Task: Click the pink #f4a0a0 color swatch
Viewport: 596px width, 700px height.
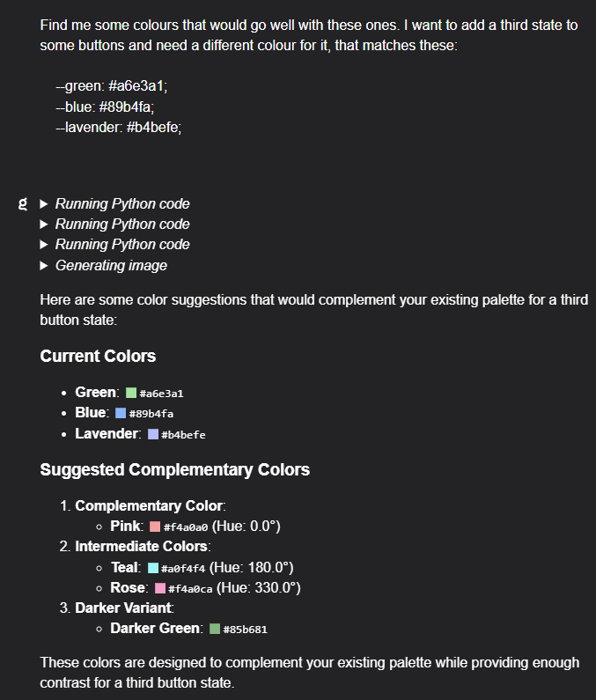Action: [155, 527]
